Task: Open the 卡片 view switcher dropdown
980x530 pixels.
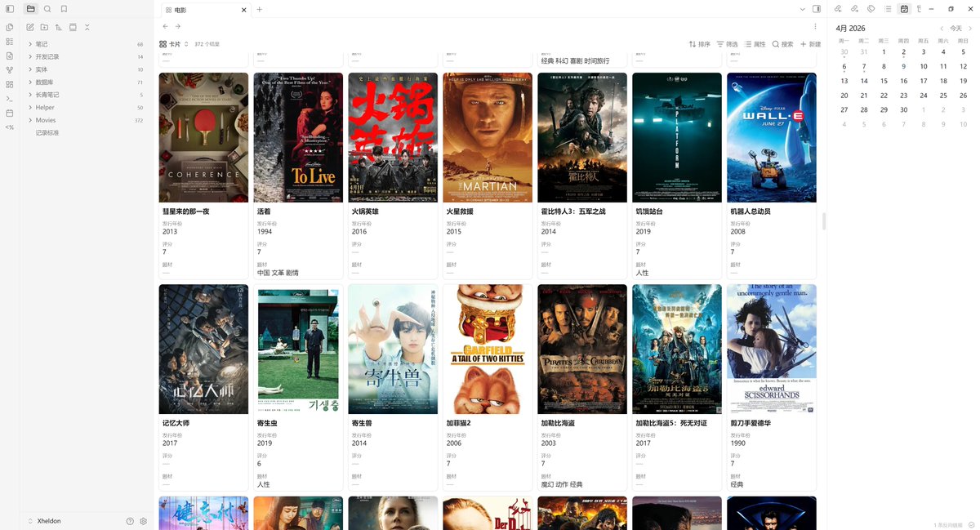Action: [174, 44]
